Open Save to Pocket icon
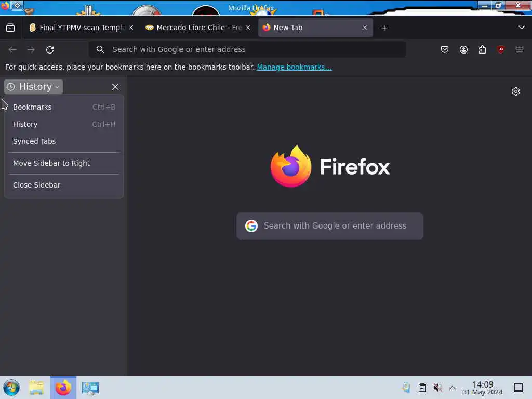532x399 pixels. pyautogui.click(x=445, y=49)
